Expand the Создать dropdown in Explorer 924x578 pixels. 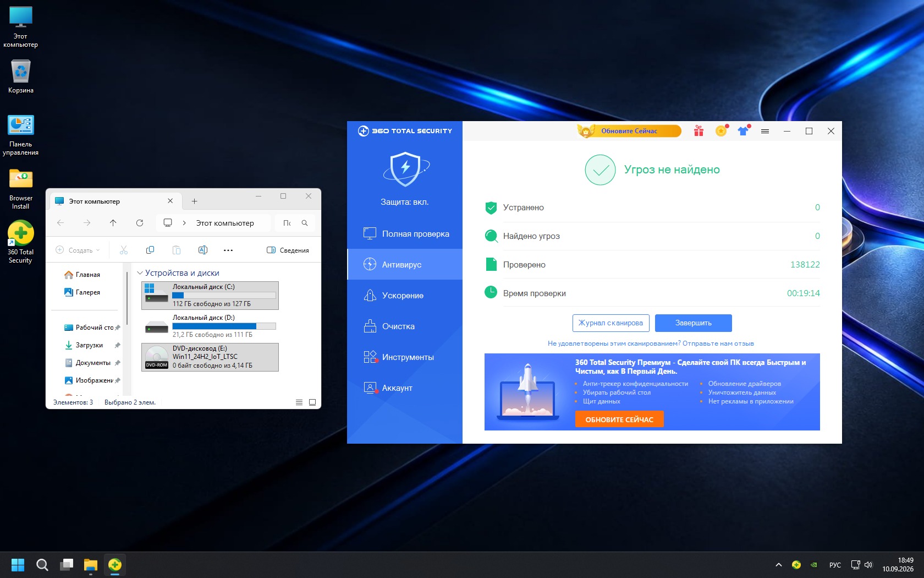coord(78,250)
